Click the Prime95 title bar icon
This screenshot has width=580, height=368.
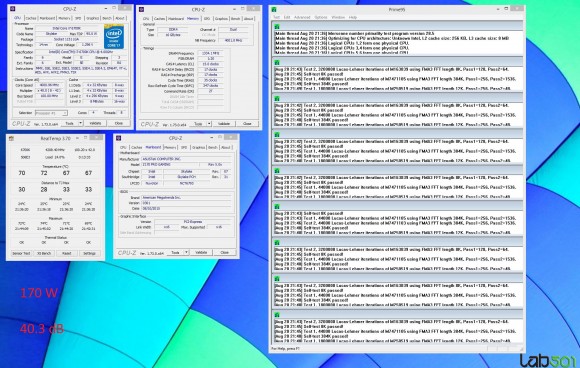click(274, 9)
